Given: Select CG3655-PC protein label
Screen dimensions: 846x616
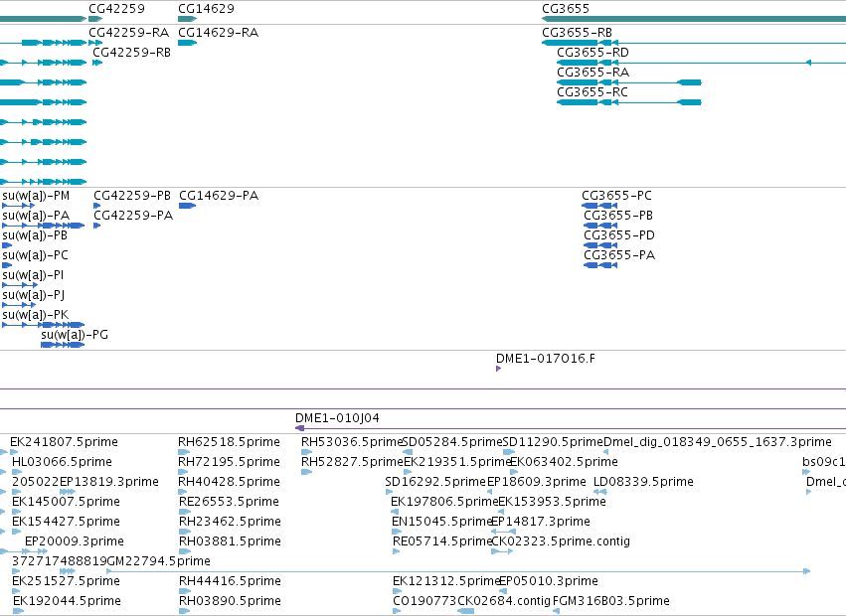Looking at the screenshot, I should [616, 196].
